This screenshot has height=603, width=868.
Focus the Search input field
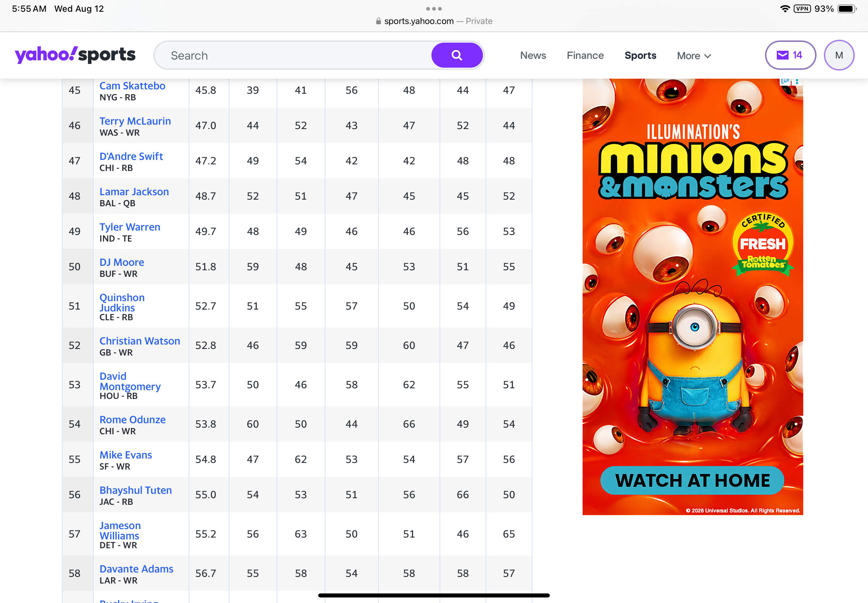293,56
